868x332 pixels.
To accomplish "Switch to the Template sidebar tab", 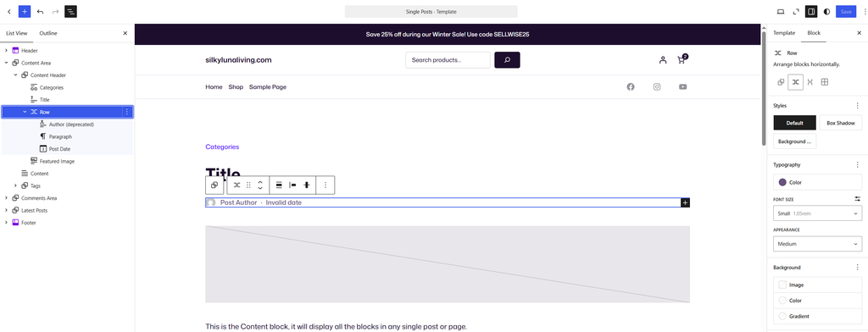I will (x=784, y=33).
